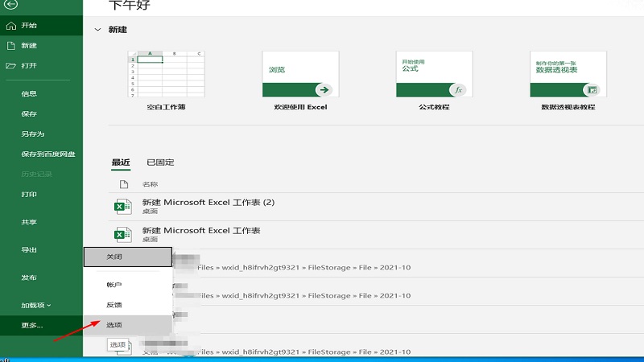Click the 公式教程 label
Viewport: 644px width, 362px height.
(435, 107)
